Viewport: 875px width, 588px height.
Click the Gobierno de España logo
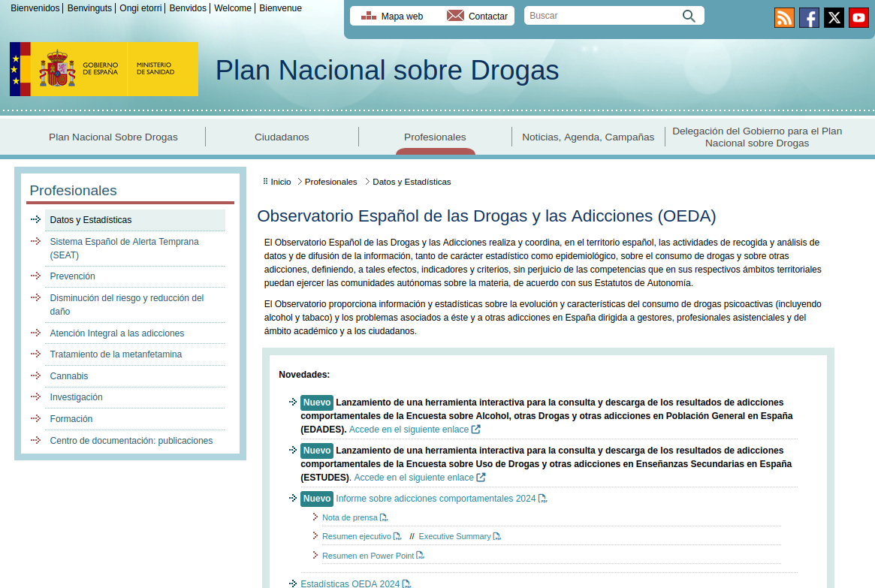(104, 69)
